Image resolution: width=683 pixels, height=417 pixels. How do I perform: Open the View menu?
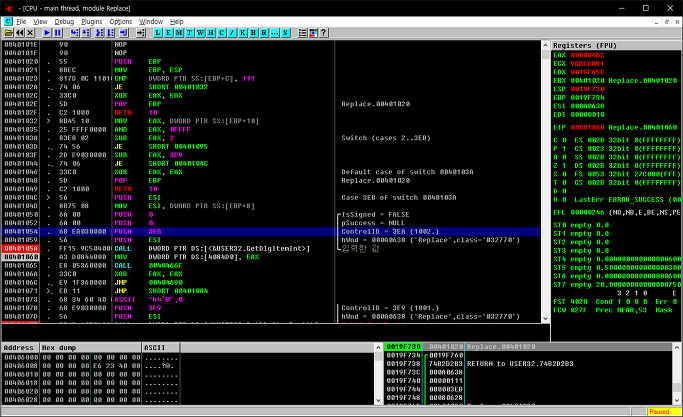pyautogui.click(x=40, y=21)
